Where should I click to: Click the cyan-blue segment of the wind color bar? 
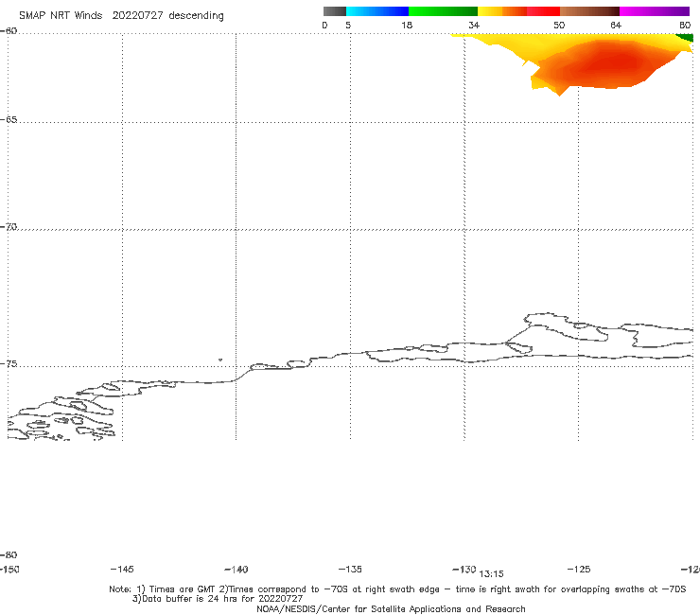pos(377,11)
